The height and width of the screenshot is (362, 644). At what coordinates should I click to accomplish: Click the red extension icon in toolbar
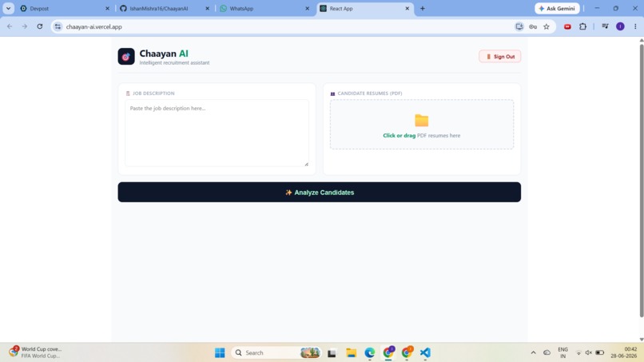pos(567,26)
